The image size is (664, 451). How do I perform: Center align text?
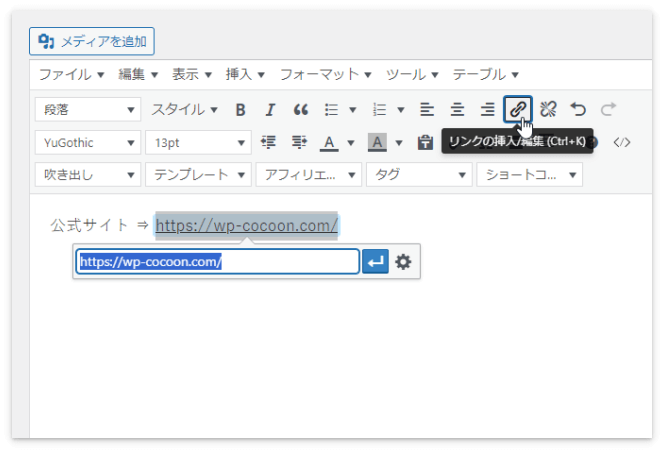[x=457, y=110]
